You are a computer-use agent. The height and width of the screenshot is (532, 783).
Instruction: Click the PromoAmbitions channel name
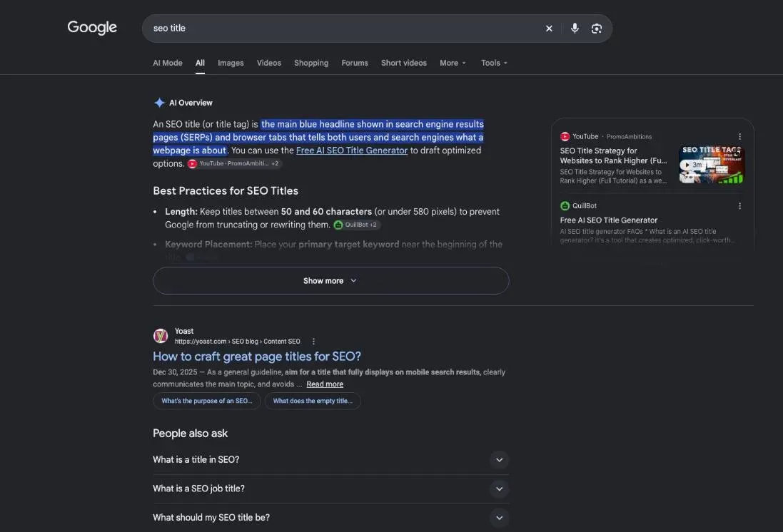629,137
